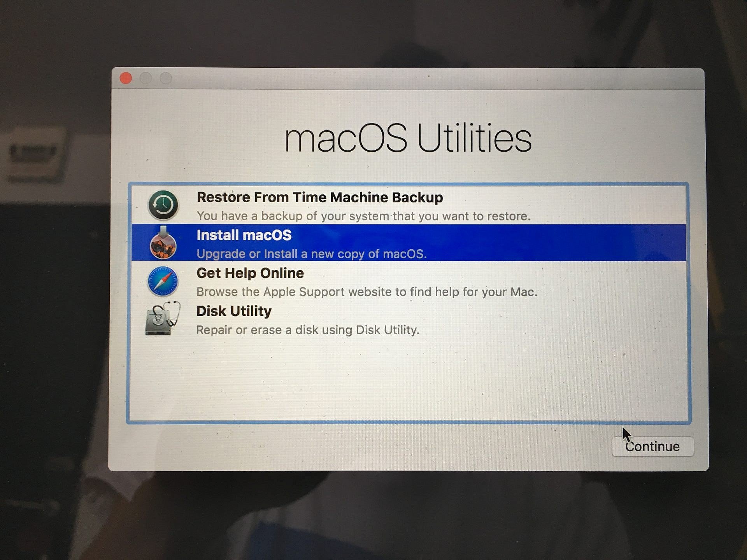Click the Continue button

(x=652, y=446)
